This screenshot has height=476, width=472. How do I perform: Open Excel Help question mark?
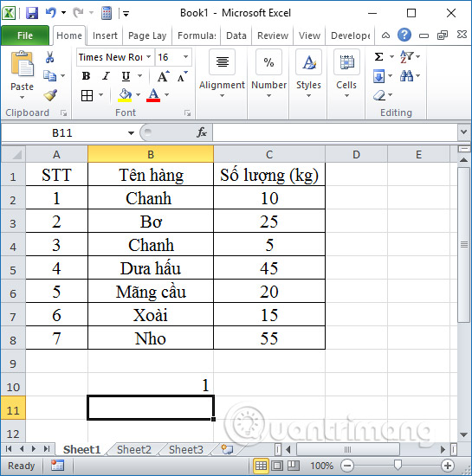[x=404, y=35]
